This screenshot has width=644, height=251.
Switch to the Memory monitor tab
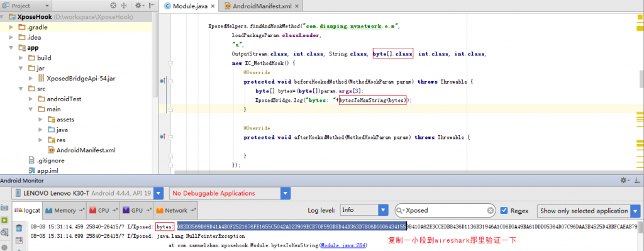(65, 210)
